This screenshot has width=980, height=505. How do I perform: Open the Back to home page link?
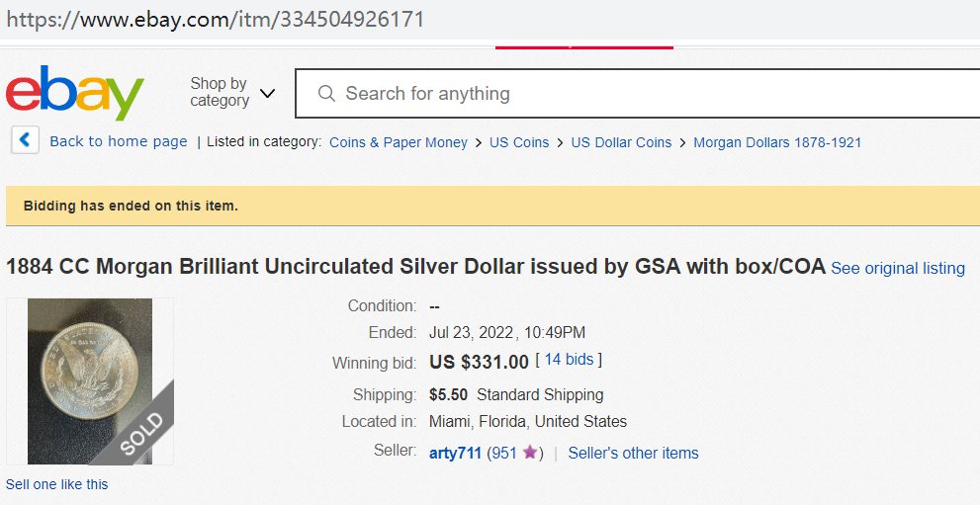[x=119, y=141]
